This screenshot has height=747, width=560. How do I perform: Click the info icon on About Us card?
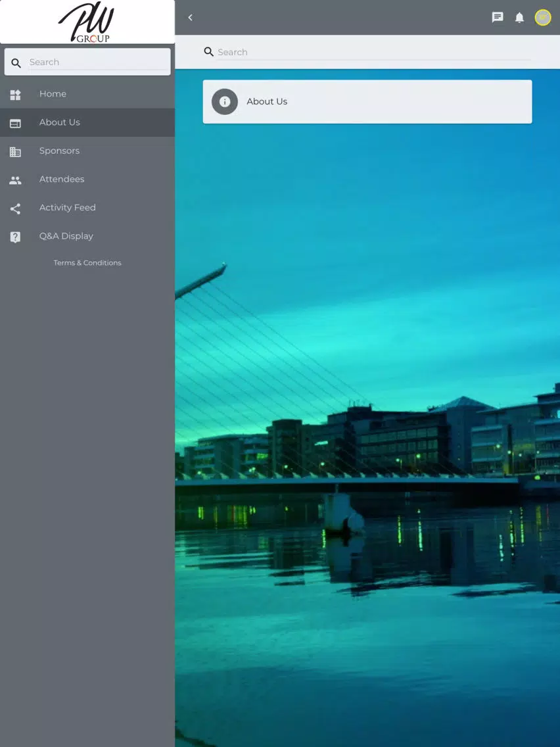(x=225, y=101)
